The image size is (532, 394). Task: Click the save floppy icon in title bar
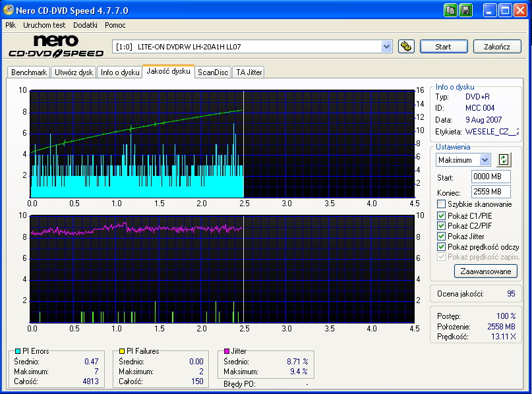pos(466,11)
